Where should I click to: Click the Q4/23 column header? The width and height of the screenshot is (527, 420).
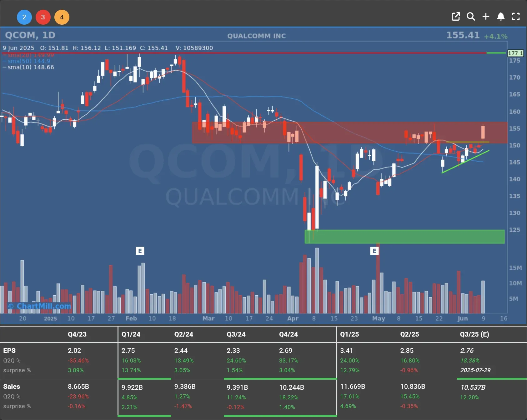click(x=77, y=334)
